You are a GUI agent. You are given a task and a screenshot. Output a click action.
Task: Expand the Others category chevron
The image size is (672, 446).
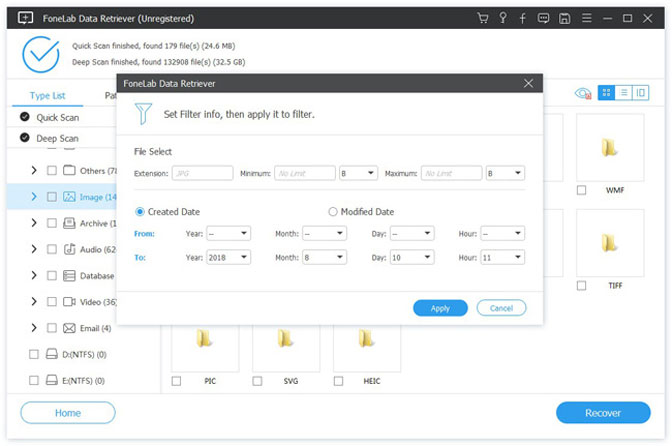tap(34, 170)
